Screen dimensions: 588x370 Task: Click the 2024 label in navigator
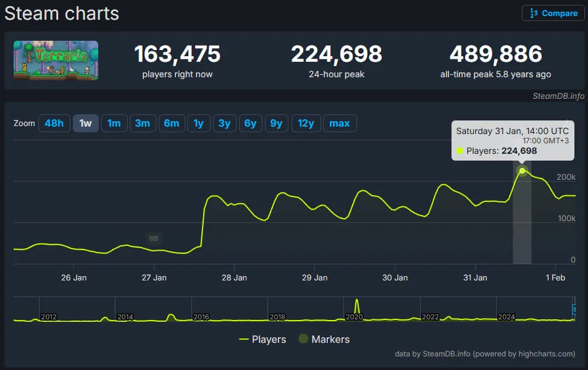[506, 317]
